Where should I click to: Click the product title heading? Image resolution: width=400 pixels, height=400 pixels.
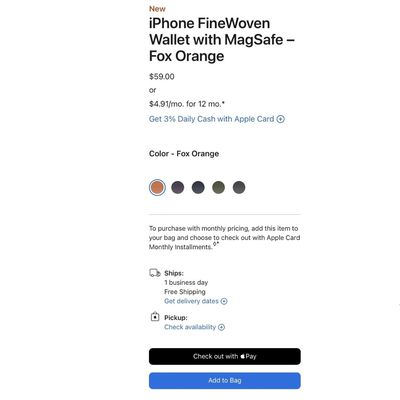[222, 40]
